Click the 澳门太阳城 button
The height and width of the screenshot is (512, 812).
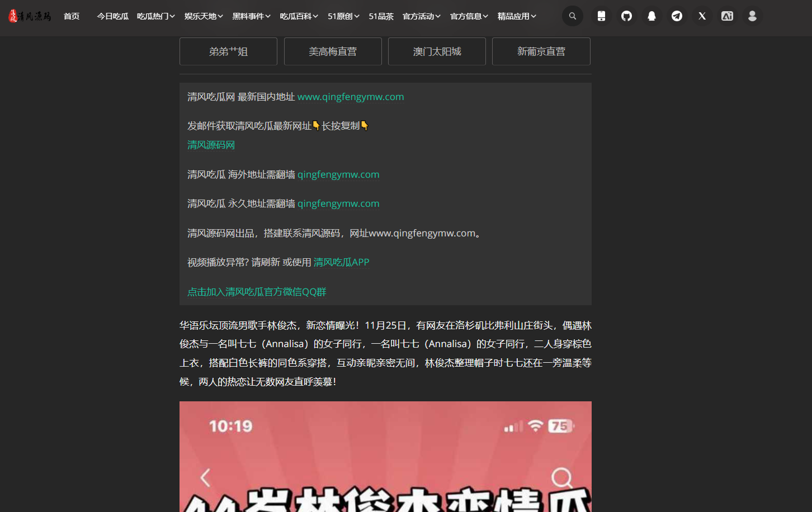point(437,51)
